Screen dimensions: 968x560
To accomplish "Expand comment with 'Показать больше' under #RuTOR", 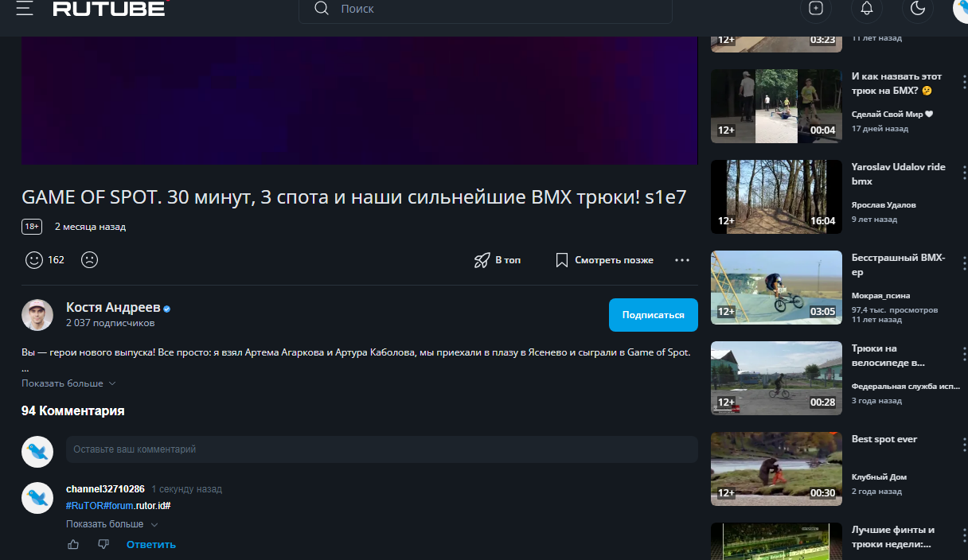I will [x=112, y=524].
